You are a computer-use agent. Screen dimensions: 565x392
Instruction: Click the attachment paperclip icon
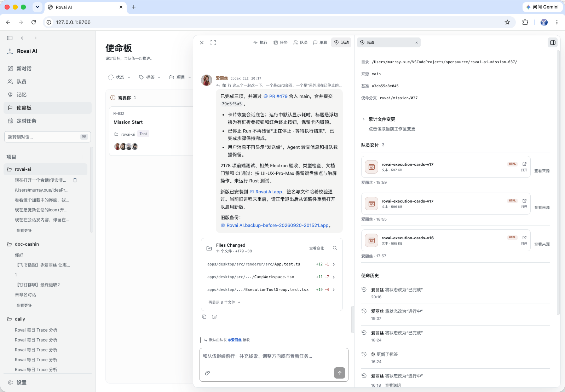click(x=207, y=373)
